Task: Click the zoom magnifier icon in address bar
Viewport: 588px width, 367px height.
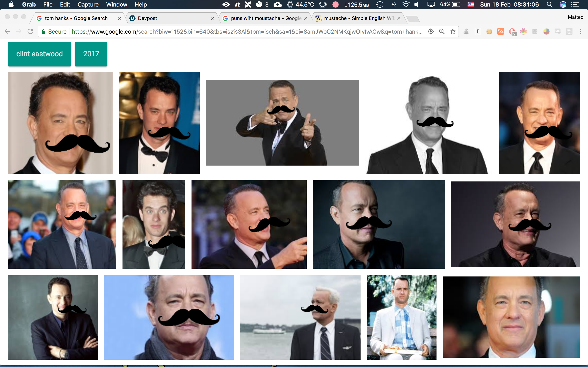Action: point(442,32)
